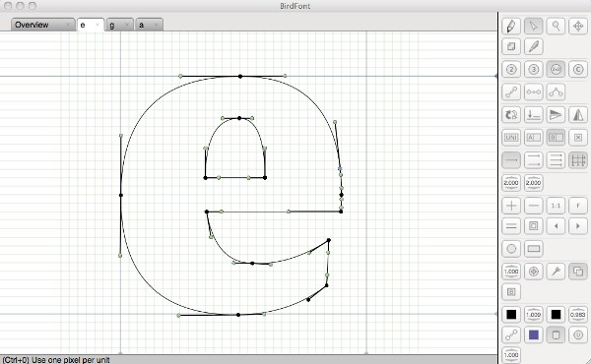Zoom in with the plus button
Screen dimensions: 591x364
click(x=511, y=206)
